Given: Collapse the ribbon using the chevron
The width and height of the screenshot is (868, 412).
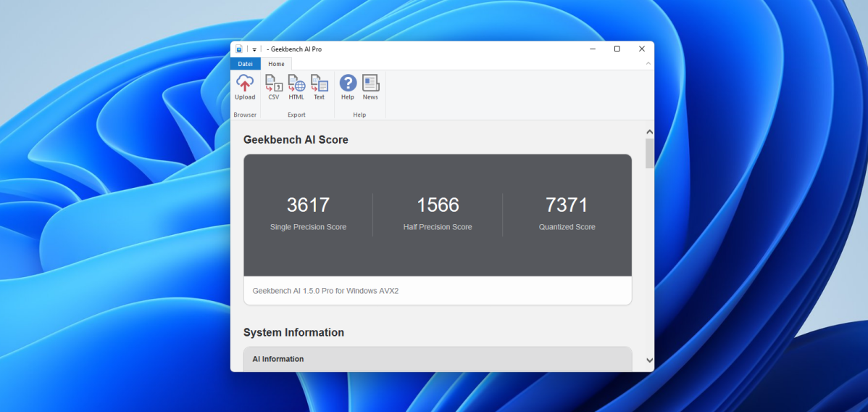Looking at the screenshot, I should [648, 64].
